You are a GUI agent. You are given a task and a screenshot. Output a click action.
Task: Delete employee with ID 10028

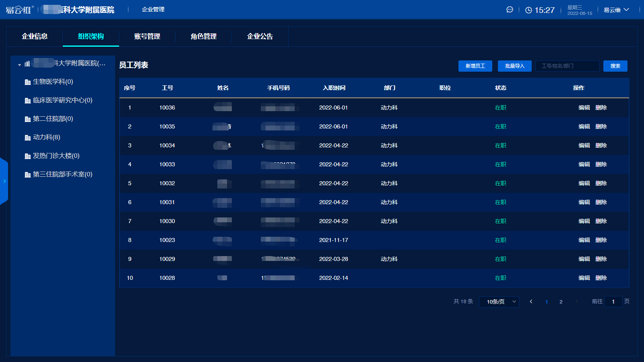pyautogui.click(x=601, y=278)
